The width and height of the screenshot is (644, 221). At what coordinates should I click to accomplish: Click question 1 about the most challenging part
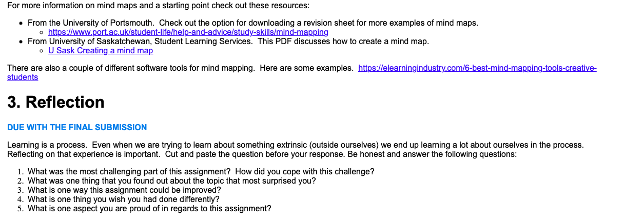pyautogui.click(x=201, y=171)
